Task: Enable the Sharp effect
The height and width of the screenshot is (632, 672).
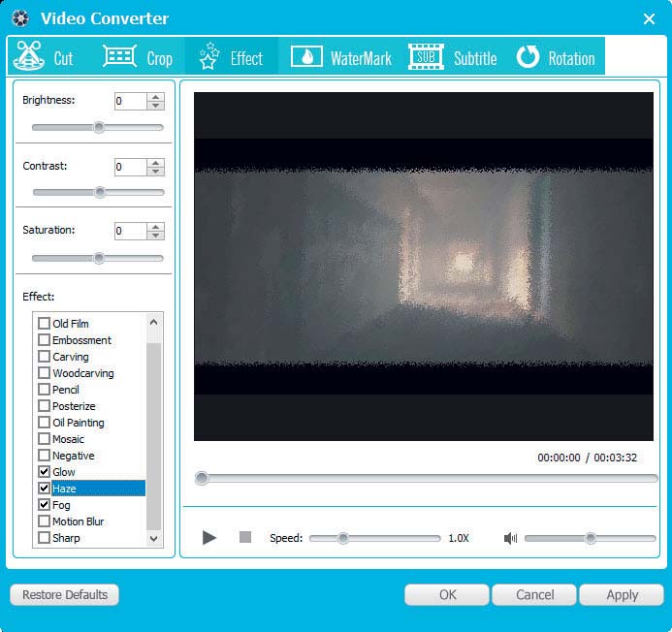Action: click(45, 537)
